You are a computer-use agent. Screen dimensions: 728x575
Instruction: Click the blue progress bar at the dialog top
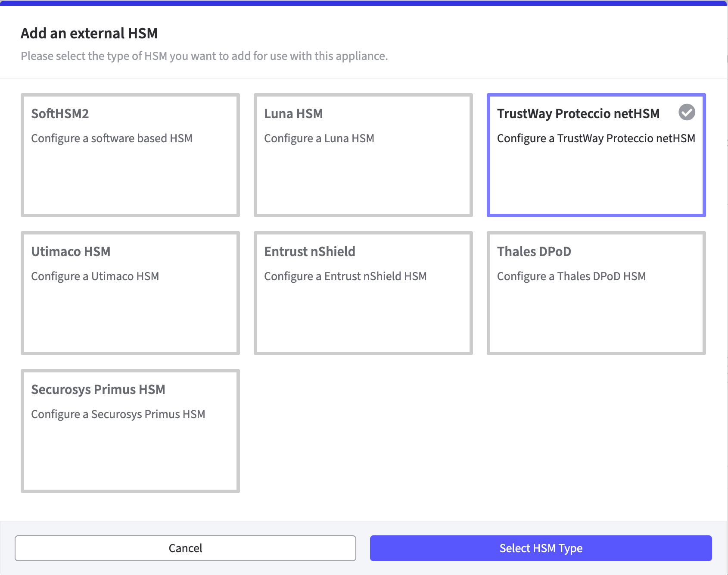click(x=364, y=3)
